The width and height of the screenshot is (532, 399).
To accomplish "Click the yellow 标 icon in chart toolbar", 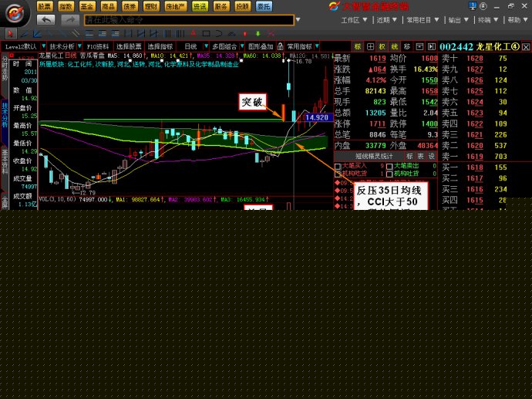I will pyautogui.click(x=358, y=46).
